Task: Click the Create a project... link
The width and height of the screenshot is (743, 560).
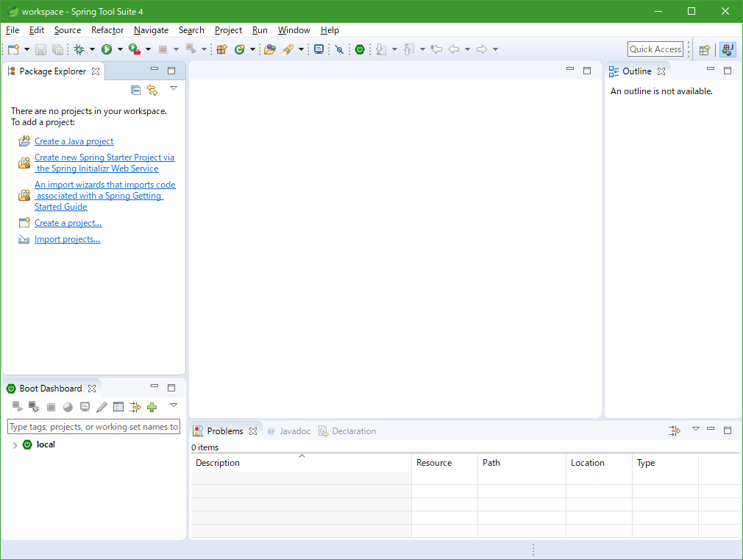Action: point(68,223)
